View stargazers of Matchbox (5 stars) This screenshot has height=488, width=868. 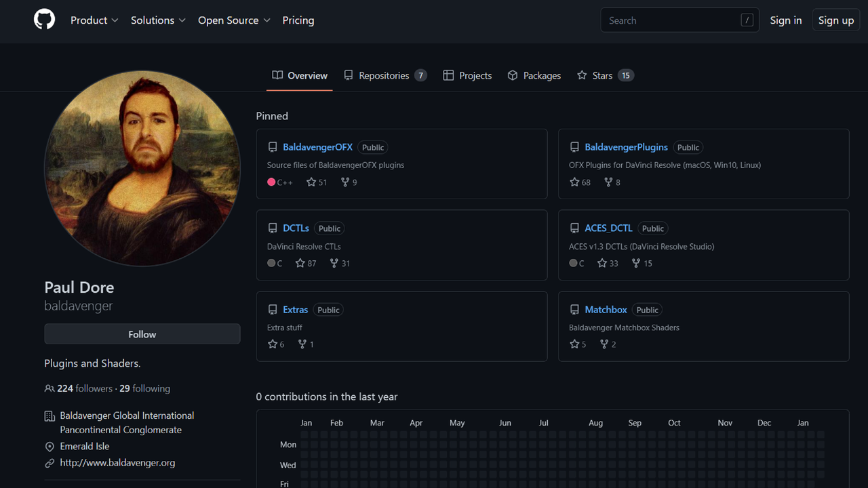[578, 344]
